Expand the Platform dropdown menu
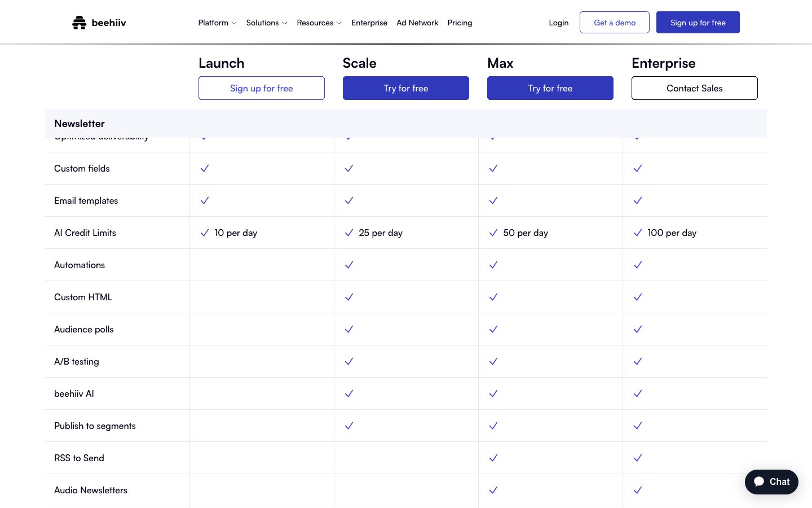The image size is (812, 508). click(217, 23)
